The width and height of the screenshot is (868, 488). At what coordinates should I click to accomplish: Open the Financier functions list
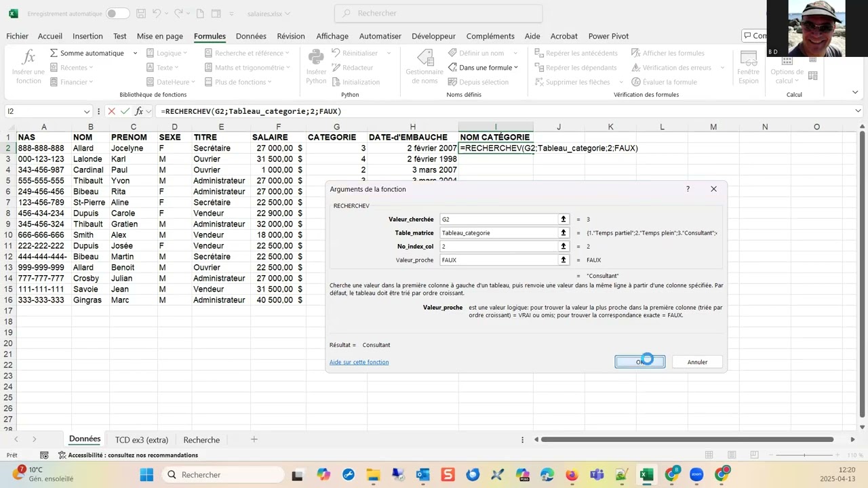[x=71, y=82]
